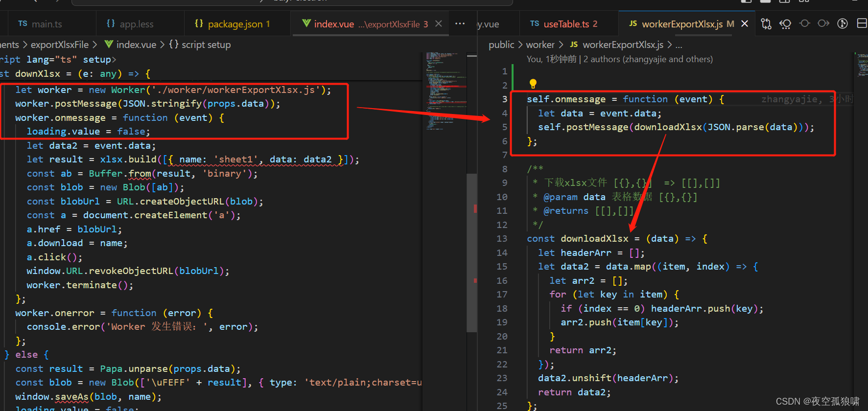Click line number 13 in right gutter
This screenshot has height=411, width=868.
click(x=502, y=239)
